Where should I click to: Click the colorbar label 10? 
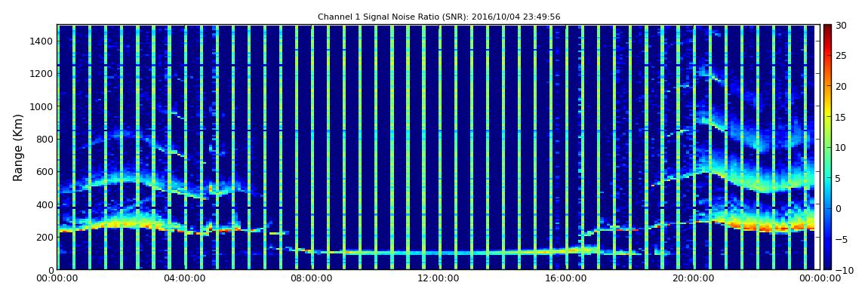842,148
